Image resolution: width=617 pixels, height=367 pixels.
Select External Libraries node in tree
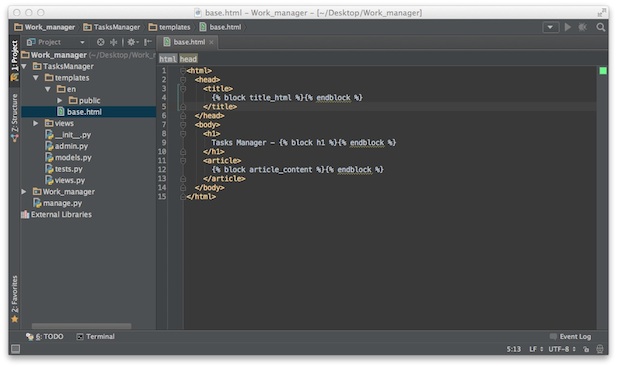57,215
